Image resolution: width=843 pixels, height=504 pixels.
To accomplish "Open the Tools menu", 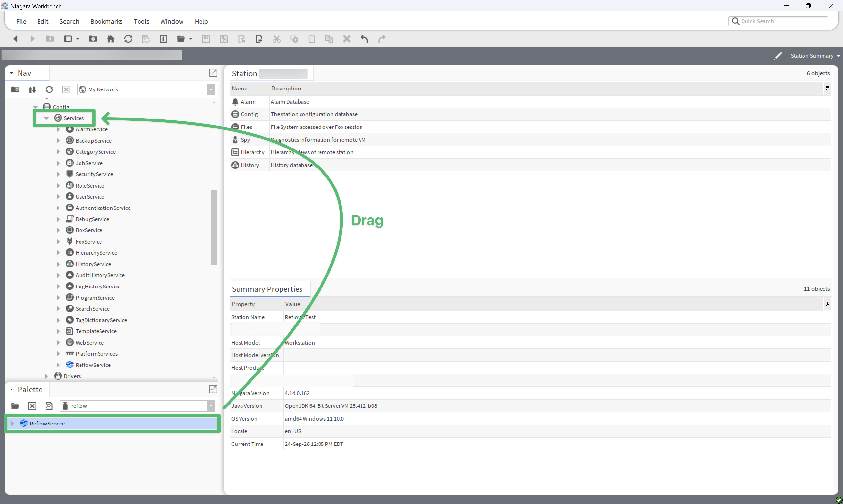I will click(x=141, y=21).
